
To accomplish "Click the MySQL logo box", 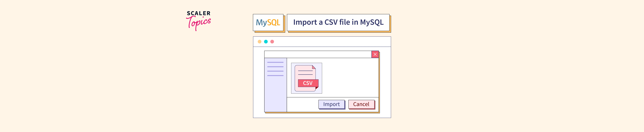I will [268, 22].
